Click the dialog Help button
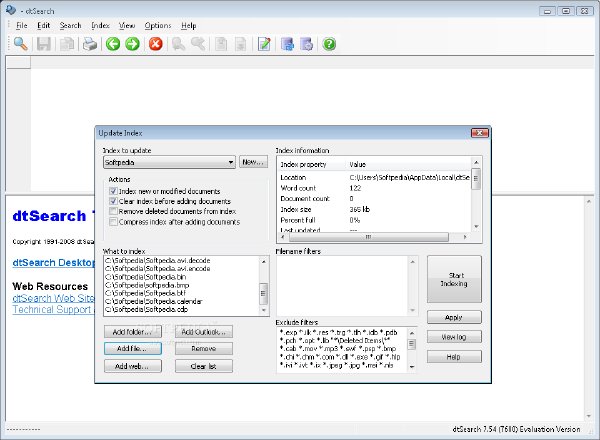The width and height of the screenshot is (600, 440). [x=454, y=357]
